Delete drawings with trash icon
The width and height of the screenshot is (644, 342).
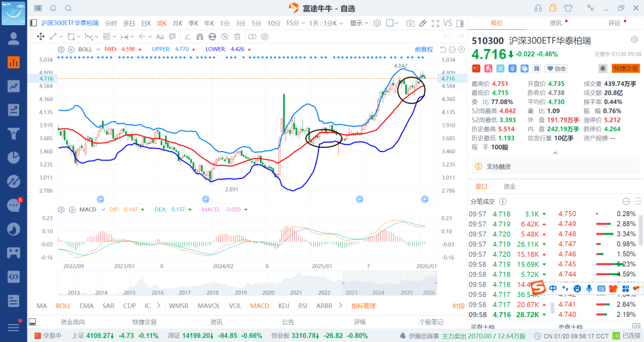[x=237, y=36]
